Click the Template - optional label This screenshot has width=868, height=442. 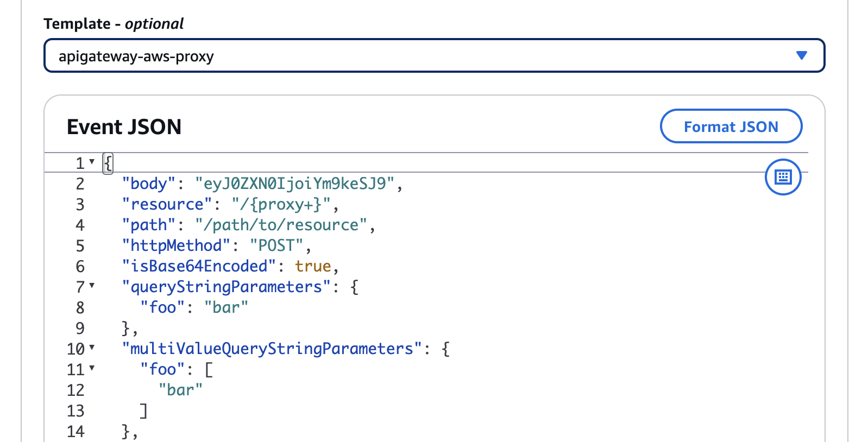pos(114,23)
